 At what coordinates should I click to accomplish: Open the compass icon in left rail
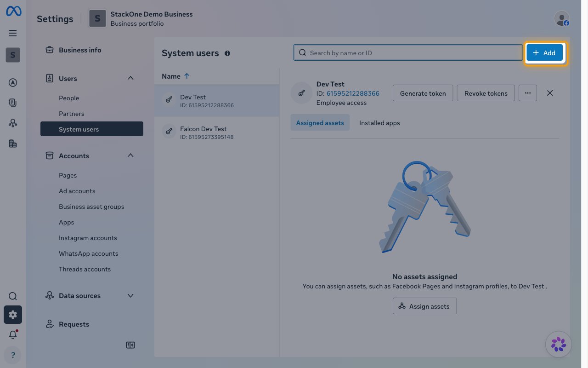pos(13,83)
